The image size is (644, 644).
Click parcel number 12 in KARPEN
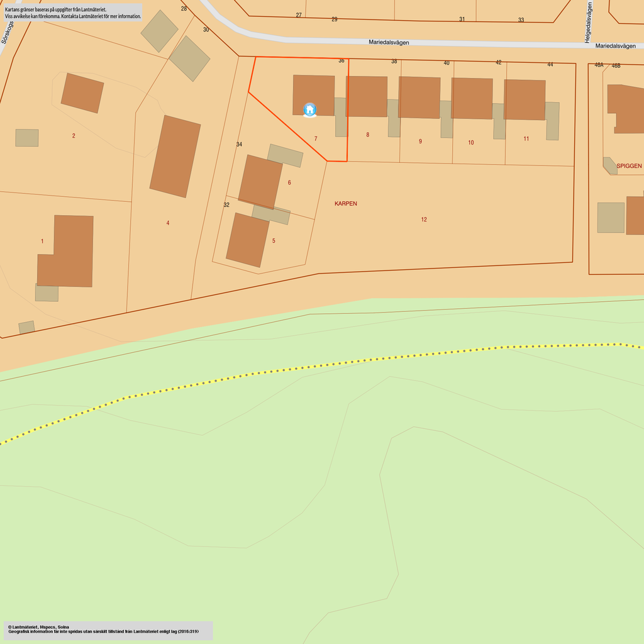pyautogui.click(x=424, y=219)
